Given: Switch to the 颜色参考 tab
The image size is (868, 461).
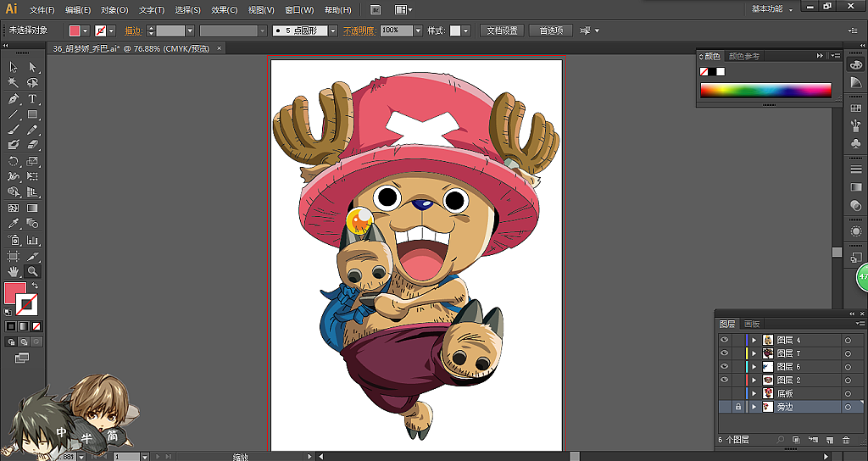Looking at the screenshot, I should pyautogui.click(x=744, y=56).
